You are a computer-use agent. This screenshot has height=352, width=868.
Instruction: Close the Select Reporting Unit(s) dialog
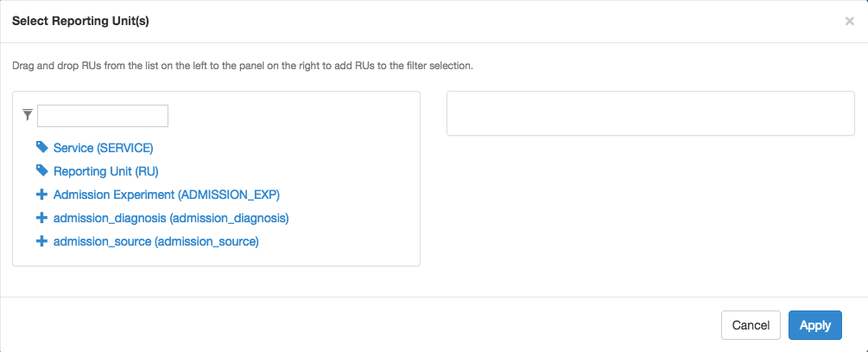849,22
